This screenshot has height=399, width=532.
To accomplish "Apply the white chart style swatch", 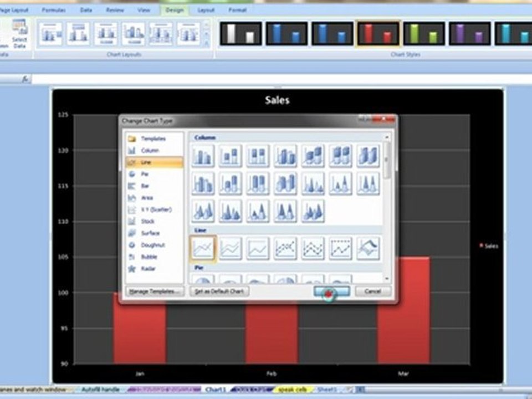I will pos(241,34).
